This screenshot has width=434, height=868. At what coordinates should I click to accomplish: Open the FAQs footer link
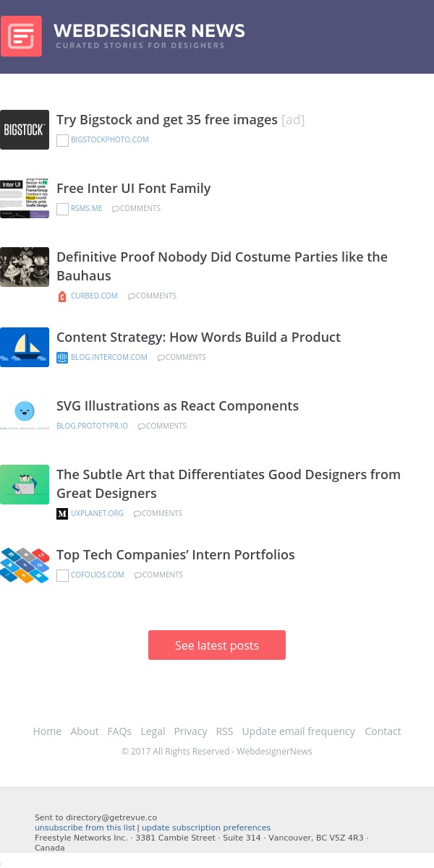(119, 731)
